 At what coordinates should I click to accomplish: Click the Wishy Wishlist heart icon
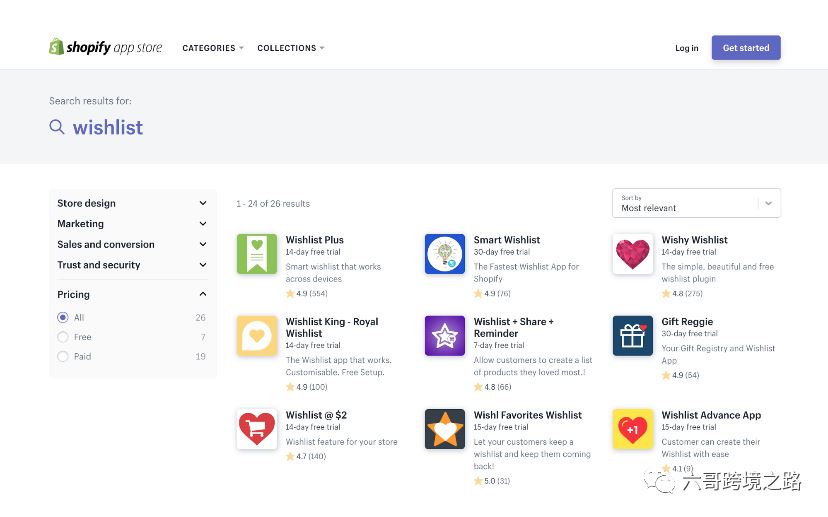[632, 254]
